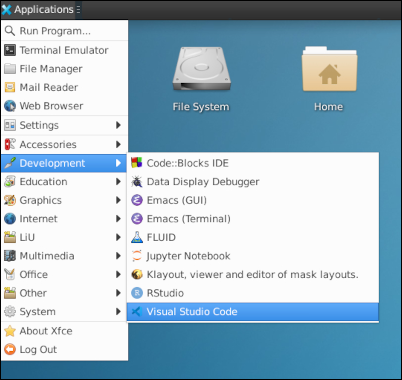Click the 'Terminal Emulator' label
Viewport: 402px width, 380px height.
point(64,50)
